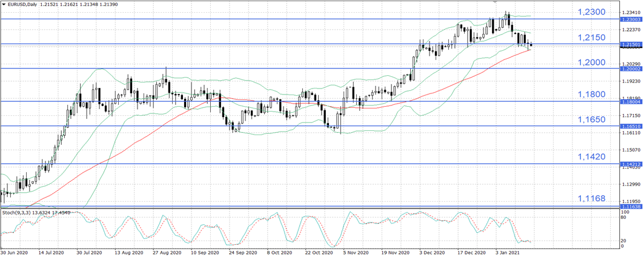The width and height of the screenshot is (644, 257).
Task: Click the 14 Jul 2020 date label
Action: click(51, 253)
